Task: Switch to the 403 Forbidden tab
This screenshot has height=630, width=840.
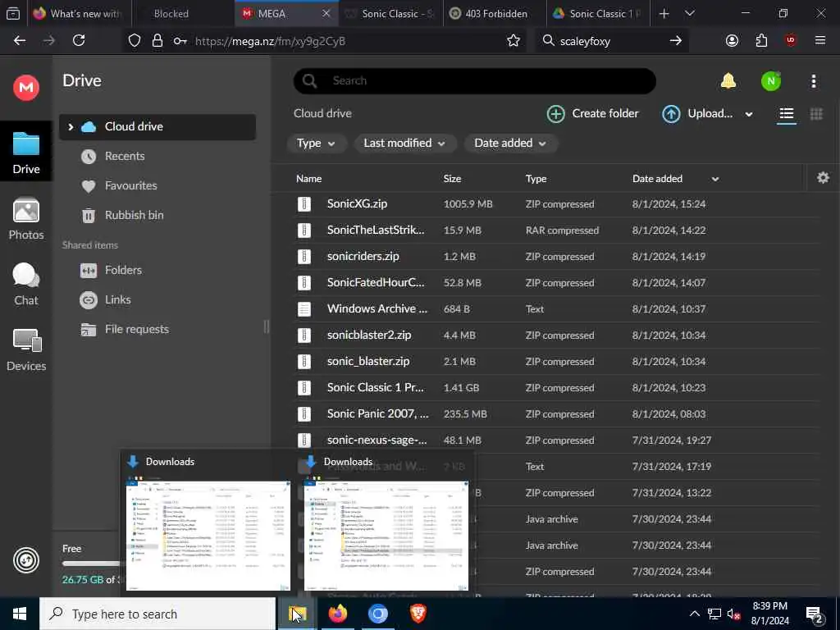Action: [495, 13]
